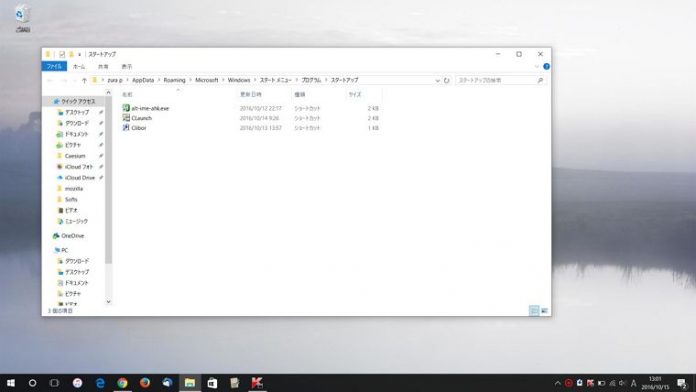Open the Windows Start button

click(x=11, y=383)
